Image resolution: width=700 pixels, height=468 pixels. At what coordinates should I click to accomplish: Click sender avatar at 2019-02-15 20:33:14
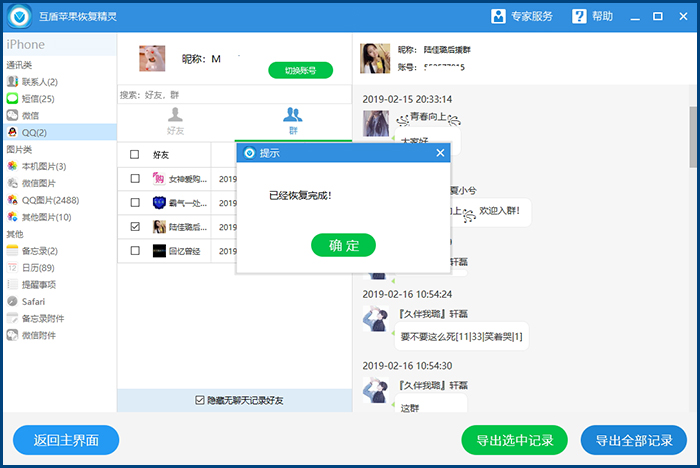click(x=376, y=123)
